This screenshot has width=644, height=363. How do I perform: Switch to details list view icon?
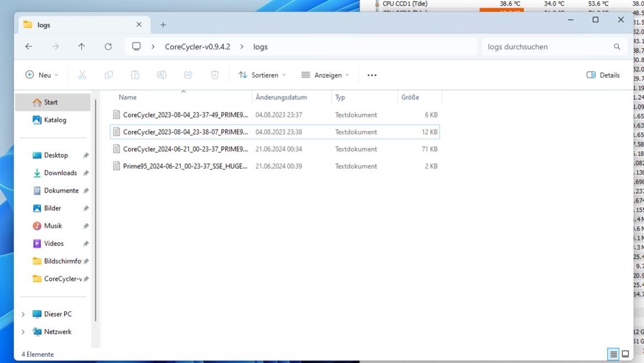tap(613, 354)
